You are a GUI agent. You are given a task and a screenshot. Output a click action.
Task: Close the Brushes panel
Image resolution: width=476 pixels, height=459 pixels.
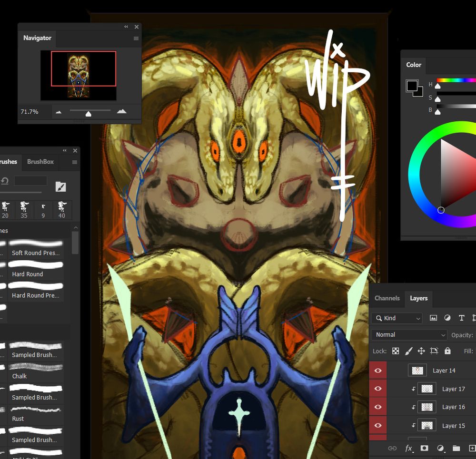tap(75, 150)
